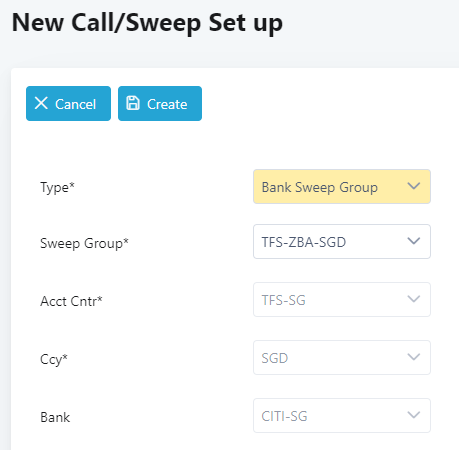
Task: Cancel the new sweep setup
Action: pyautogui.click(x=68, y=103)
